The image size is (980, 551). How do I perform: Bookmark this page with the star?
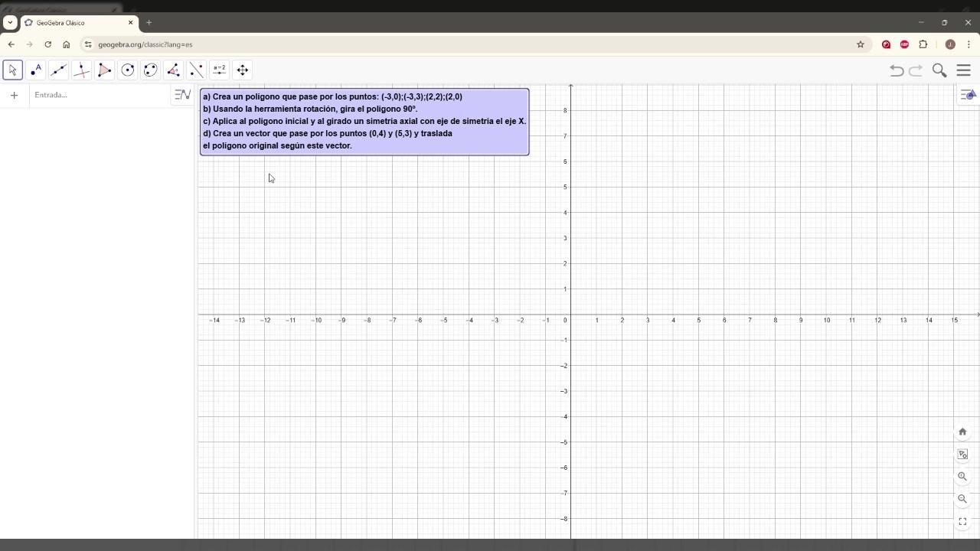pos(860,44)
